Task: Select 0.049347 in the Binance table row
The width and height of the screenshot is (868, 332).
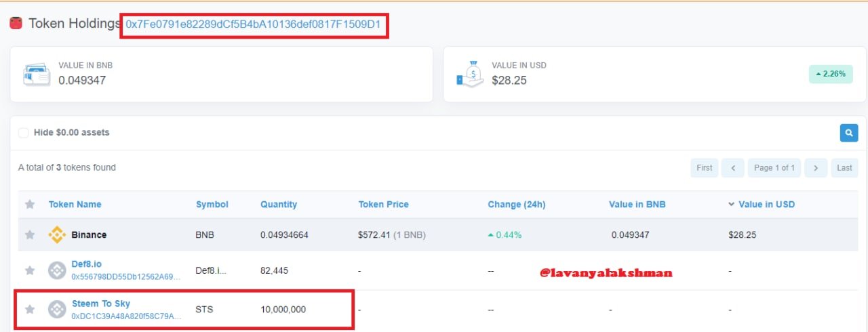Action: click(x=630, y=235)
